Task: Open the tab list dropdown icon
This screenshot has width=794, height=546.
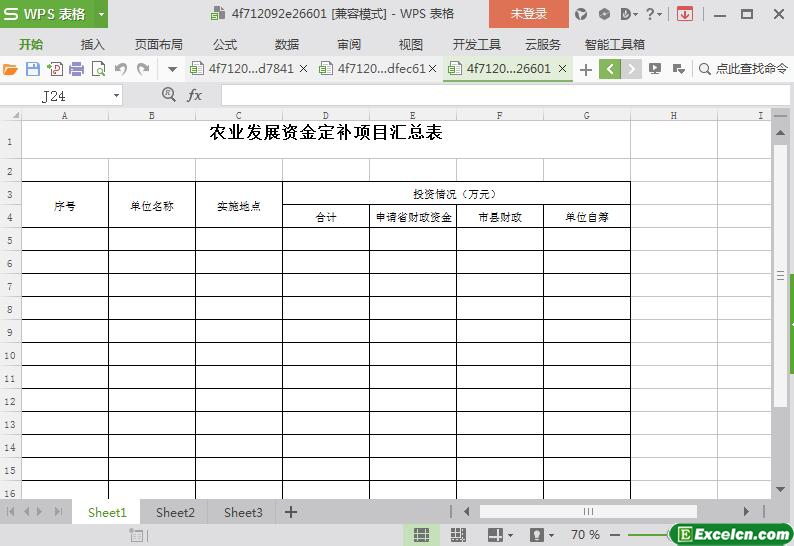Action: (679, 68)
